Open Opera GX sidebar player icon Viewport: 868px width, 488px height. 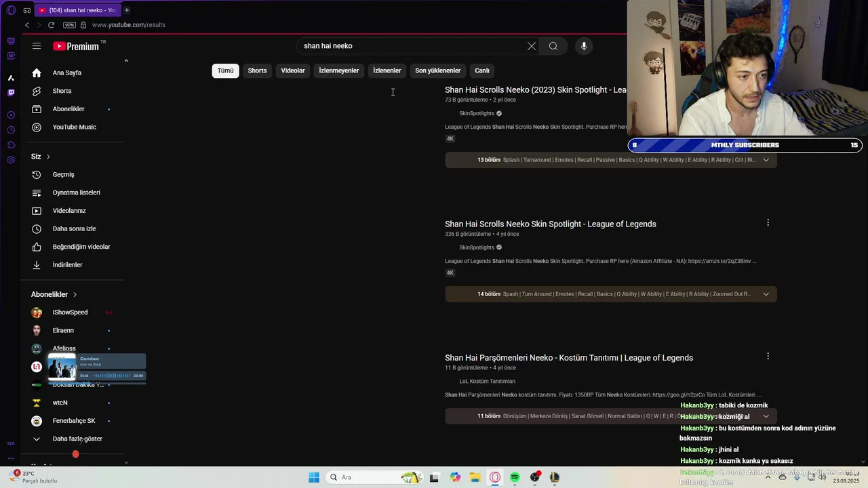click(11, 115)
